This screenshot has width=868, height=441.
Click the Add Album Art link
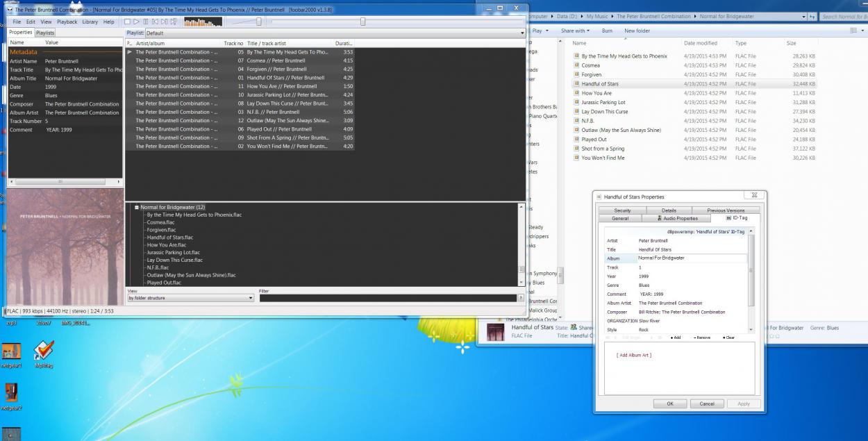point(633,356)
